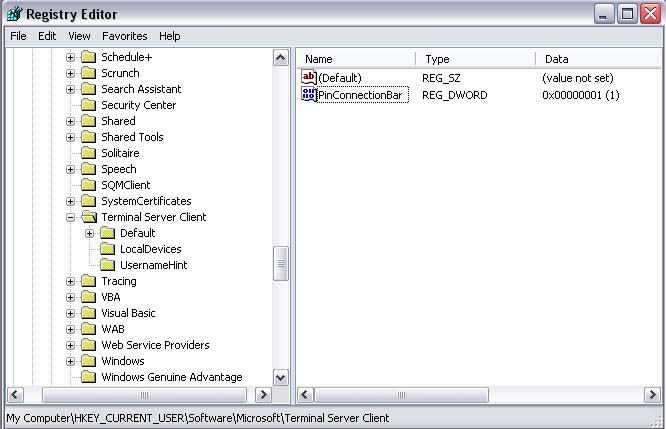Click the values pane scroll right arrow
This screenshot has width=666, height=429.
pos(652,395)
